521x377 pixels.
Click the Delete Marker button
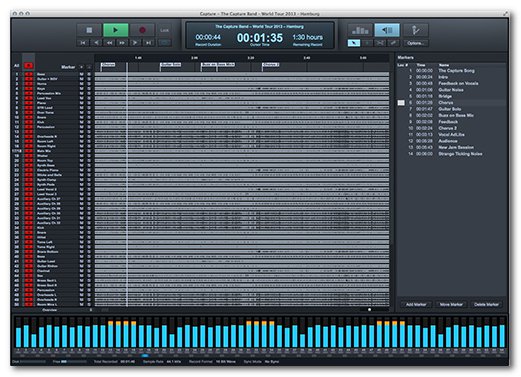(486, 304)
